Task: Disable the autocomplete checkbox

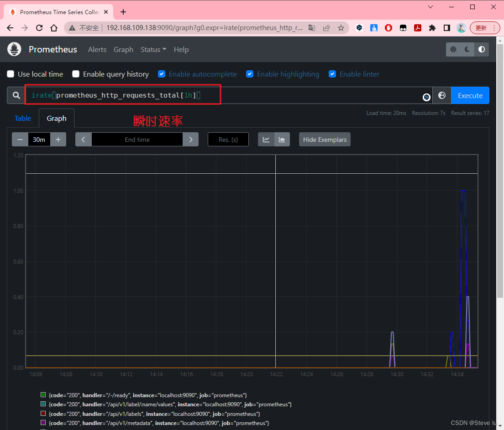Action: (x=162, y=74)
